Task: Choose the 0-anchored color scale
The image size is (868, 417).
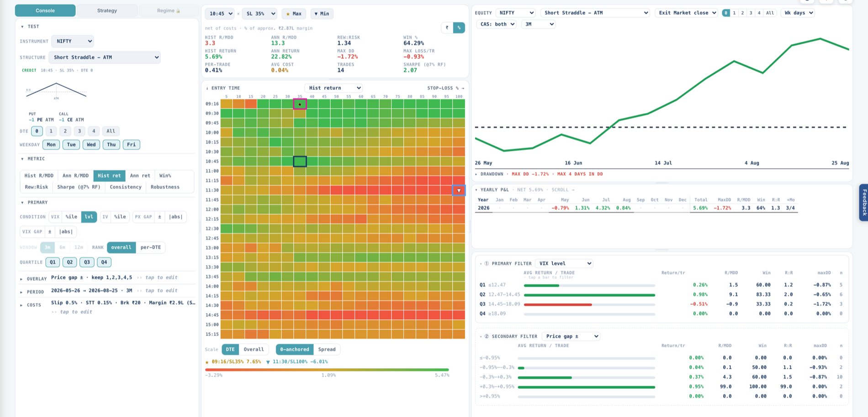Action: pyautogui.click(x=295, y=349)
